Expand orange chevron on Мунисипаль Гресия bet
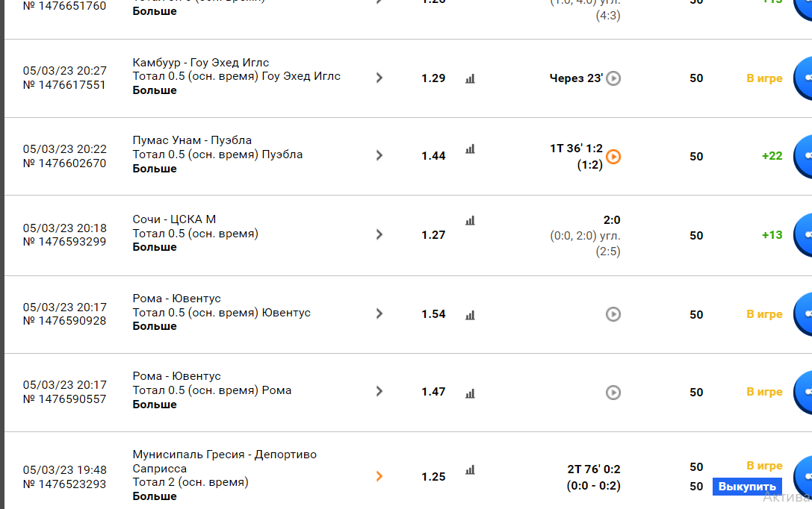812x509 pixels. pos(379,476)
